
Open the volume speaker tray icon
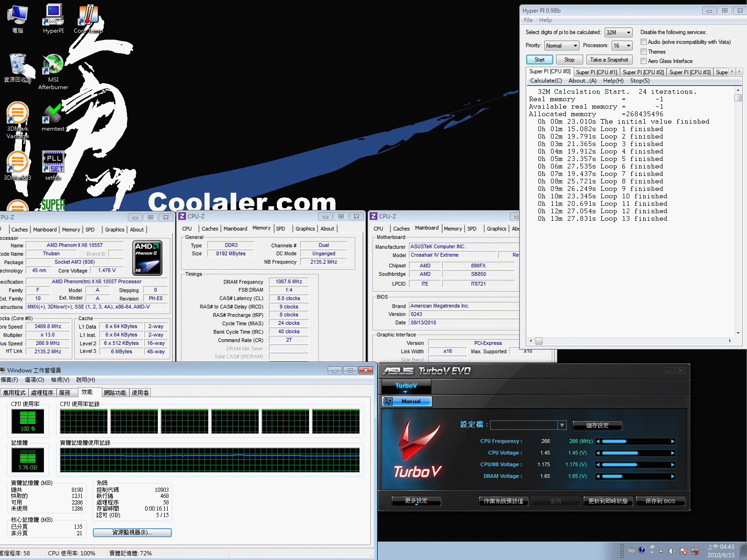tap(672, 551)
